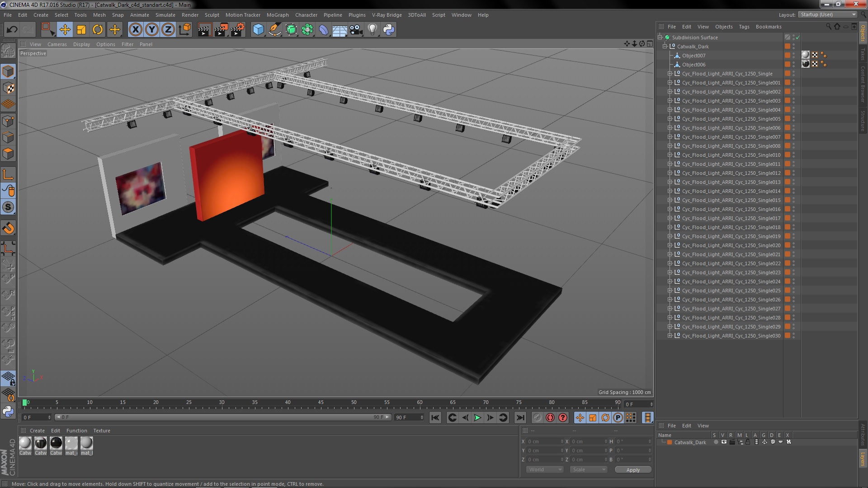Toggle X axis lock
The image size is (868, 488).
pos(135,30)
